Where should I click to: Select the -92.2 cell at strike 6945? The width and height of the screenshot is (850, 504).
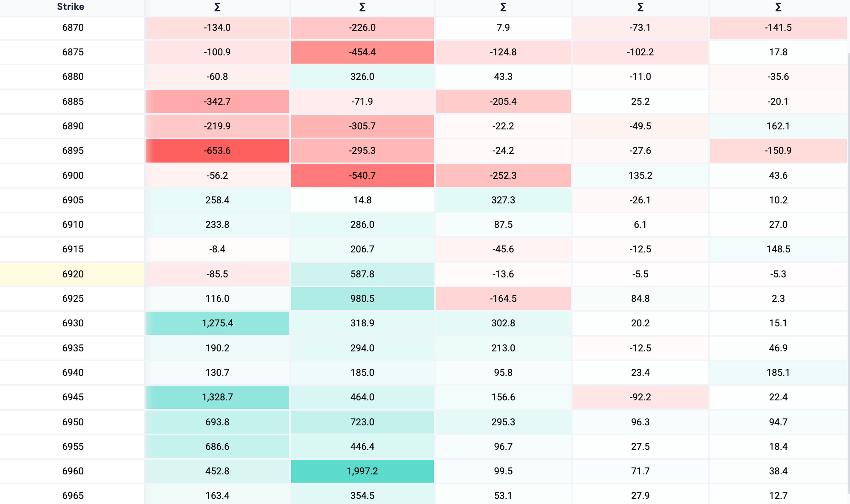coord(640,397)
